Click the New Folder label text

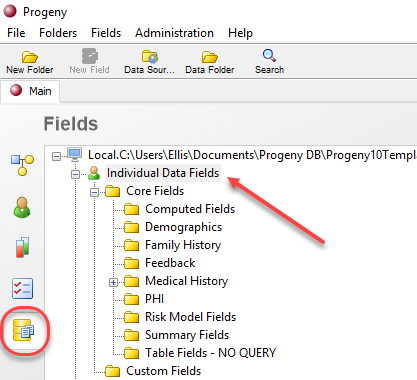click(30, 70)
